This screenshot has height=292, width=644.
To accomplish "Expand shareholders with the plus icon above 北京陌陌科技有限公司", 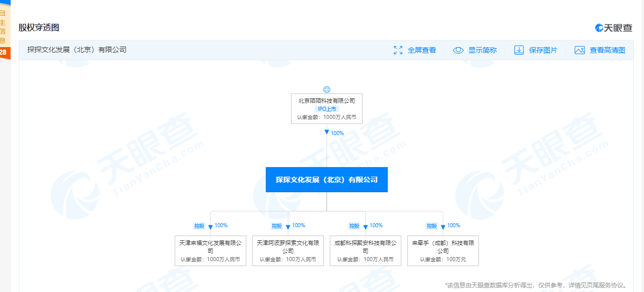I will 327,90.
